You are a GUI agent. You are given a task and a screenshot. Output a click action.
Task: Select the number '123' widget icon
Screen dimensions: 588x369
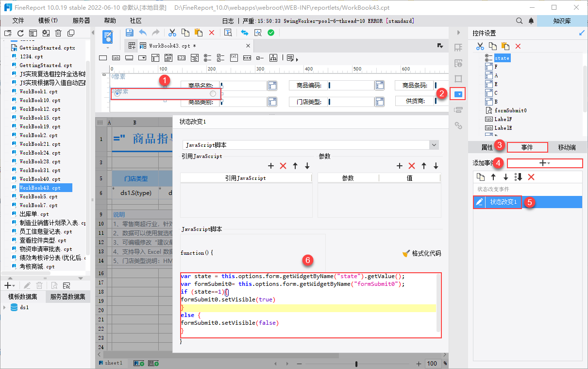181,58
